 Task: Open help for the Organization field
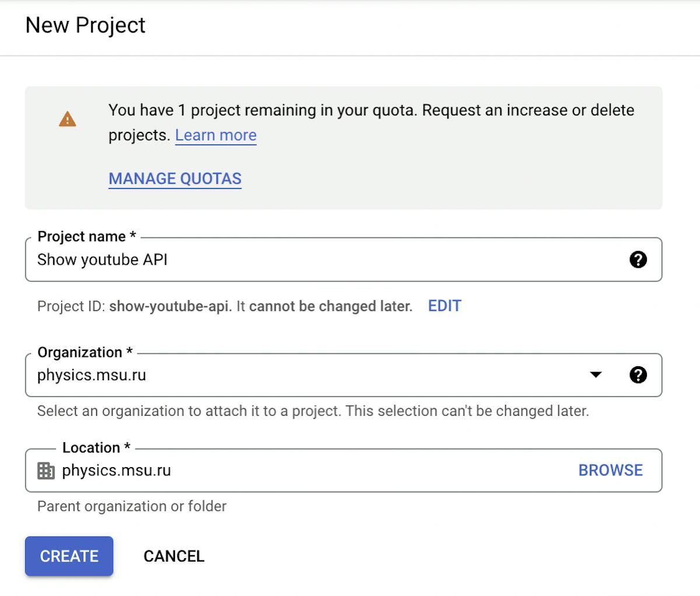click(x=638, y=375)
